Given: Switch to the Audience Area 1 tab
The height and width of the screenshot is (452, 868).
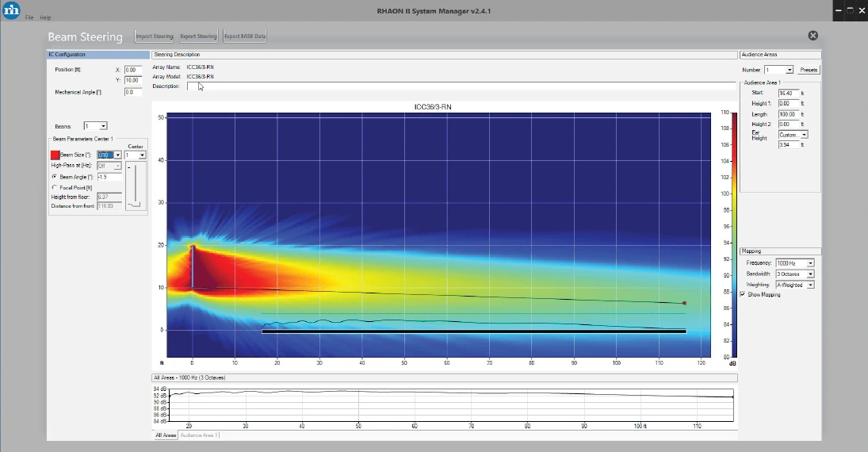Looking at the screenshot, I should click(199, 435).
